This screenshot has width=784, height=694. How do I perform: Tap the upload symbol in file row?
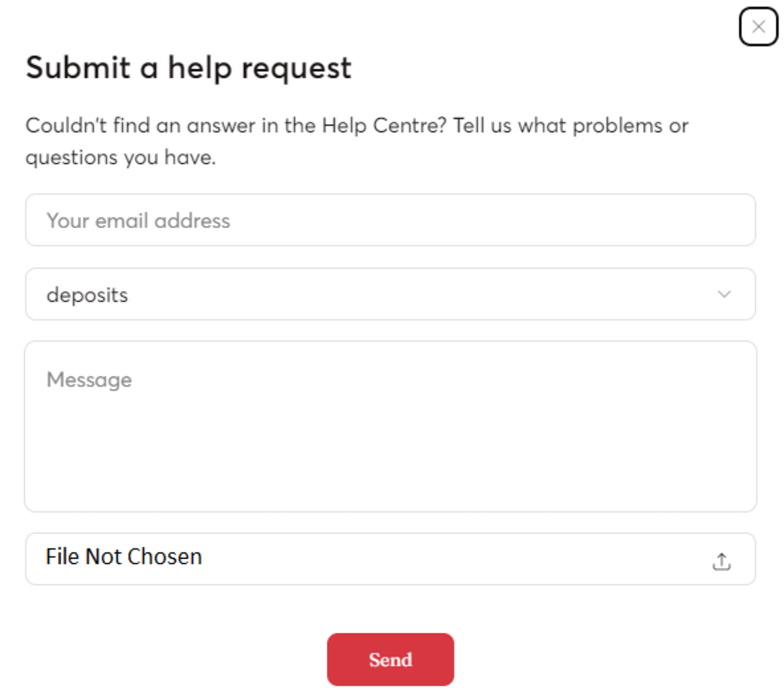coord(721,561)
